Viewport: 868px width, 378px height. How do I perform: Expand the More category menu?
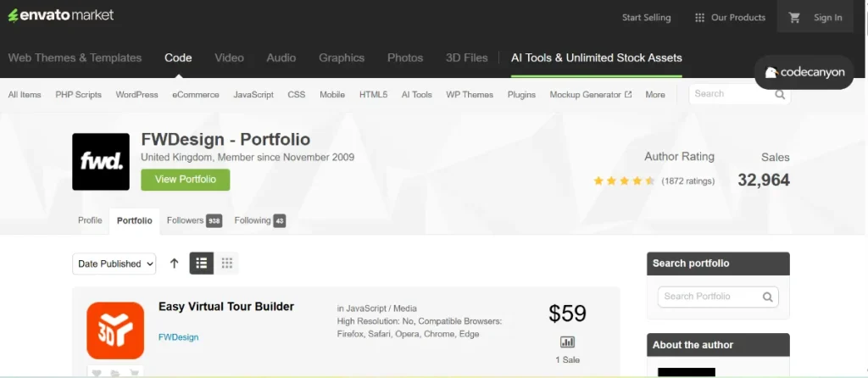click(654, 95)
